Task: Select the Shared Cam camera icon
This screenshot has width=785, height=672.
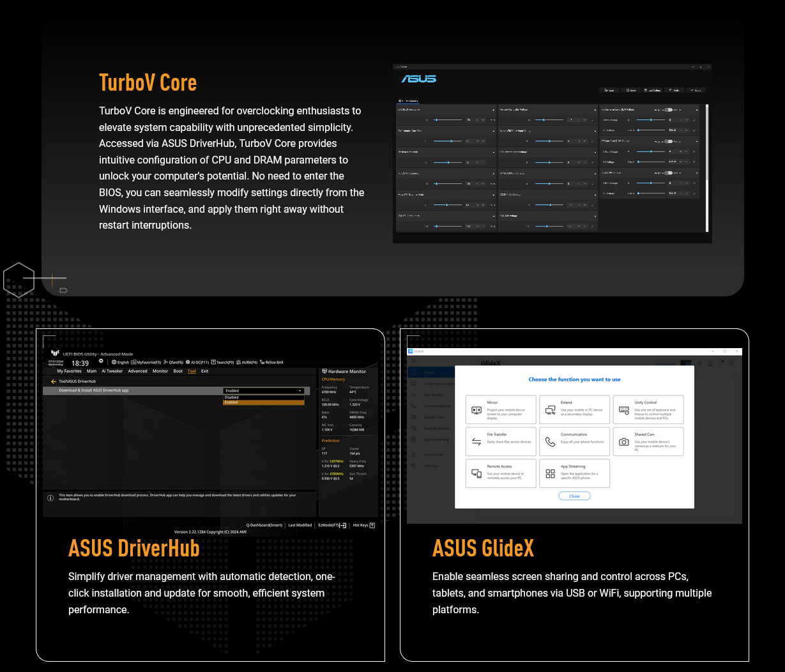Action: coord(624,441)
